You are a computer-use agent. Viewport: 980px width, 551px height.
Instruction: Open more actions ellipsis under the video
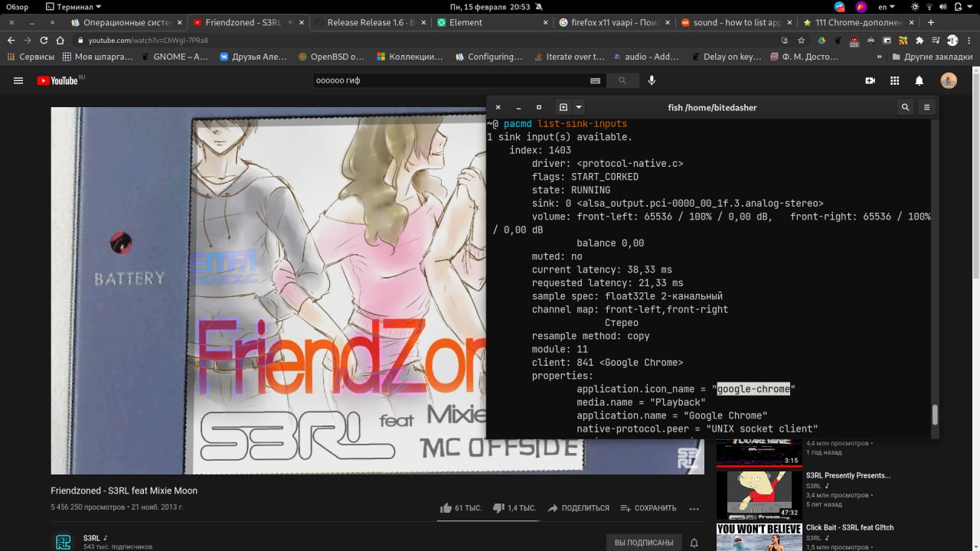694,508
